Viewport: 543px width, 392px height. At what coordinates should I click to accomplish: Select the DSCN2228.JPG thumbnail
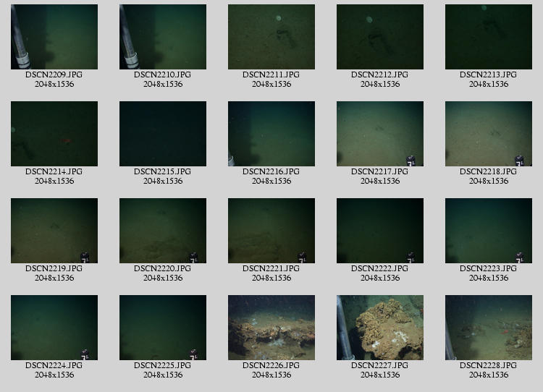(x=489, y=328)
